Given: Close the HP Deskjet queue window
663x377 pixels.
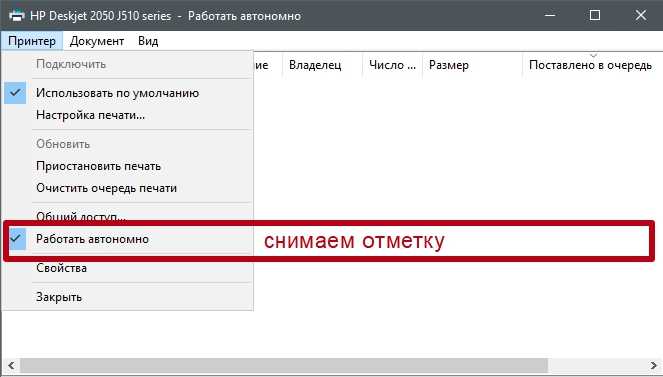Looking at the screenshot, I should coord(641,16).
